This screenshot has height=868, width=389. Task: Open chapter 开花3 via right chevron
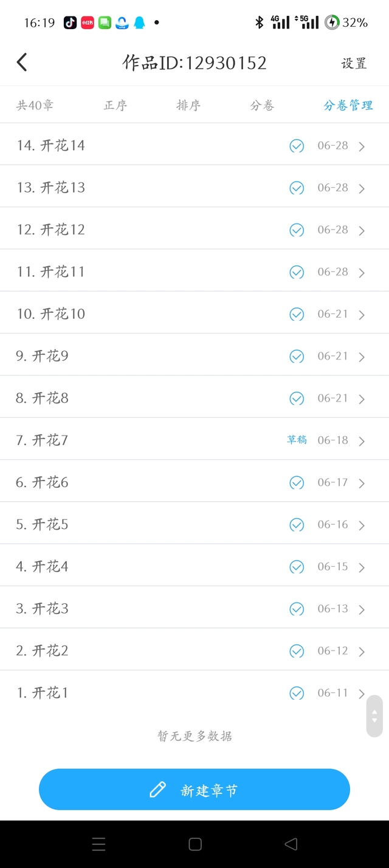pyautogui.click(x=362, y=609)
